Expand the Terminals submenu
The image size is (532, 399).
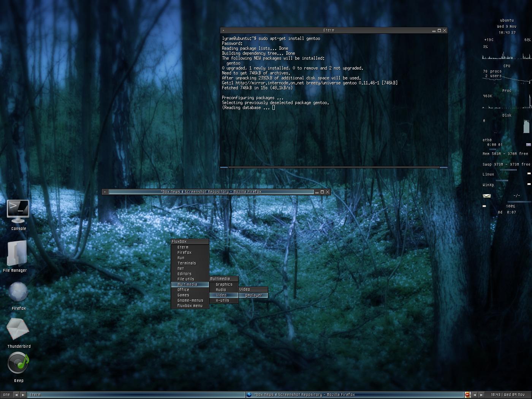(190, 263)
